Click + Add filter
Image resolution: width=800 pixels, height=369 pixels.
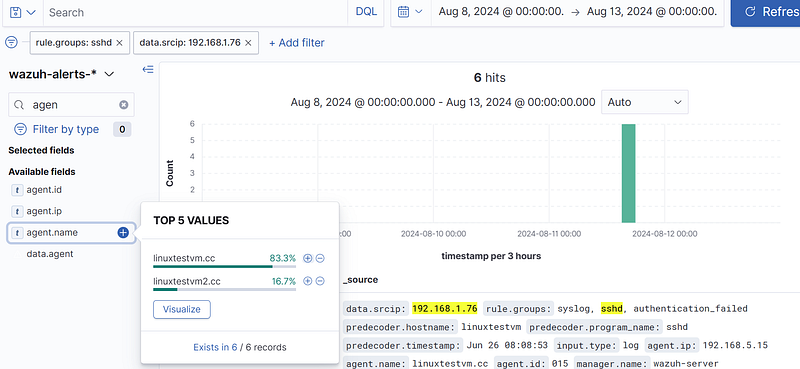[x=296, y=43]
